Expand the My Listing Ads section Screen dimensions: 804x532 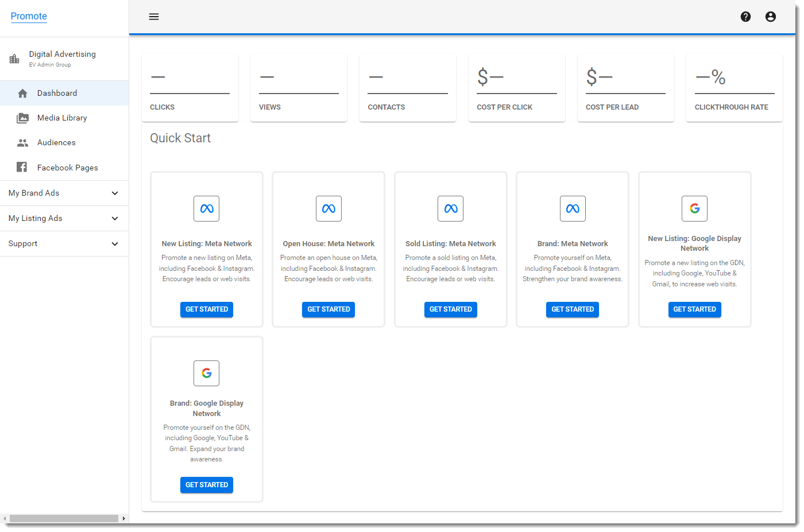[64, 218]
